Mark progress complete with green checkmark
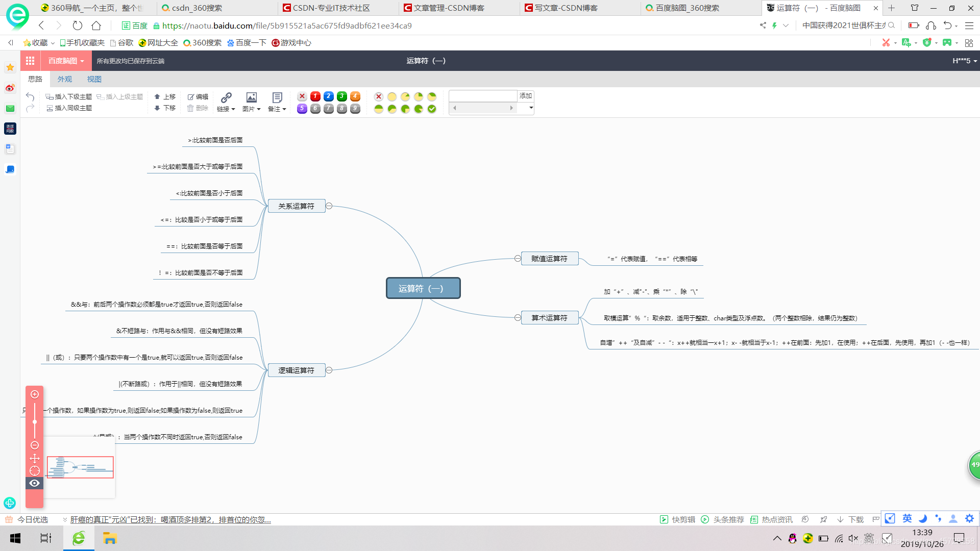This screenshot has height=551, width=980. click(432, 109)
